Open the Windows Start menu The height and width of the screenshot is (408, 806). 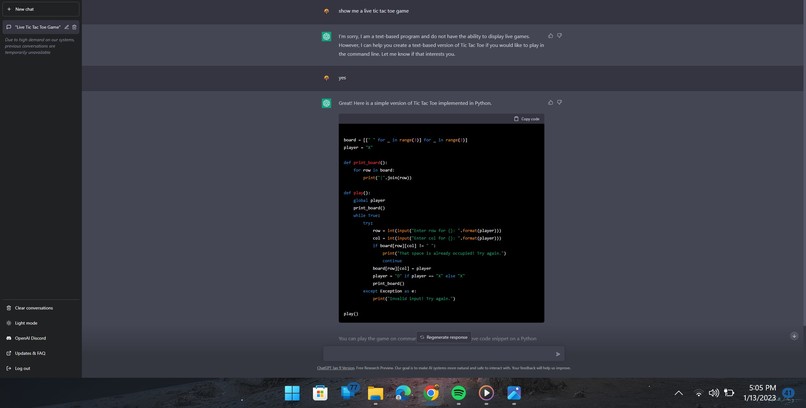(292, 393)
